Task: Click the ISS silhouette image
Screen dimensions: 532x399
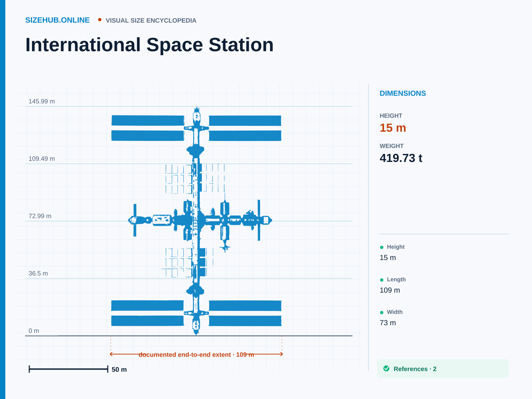Action: point(197,221)
